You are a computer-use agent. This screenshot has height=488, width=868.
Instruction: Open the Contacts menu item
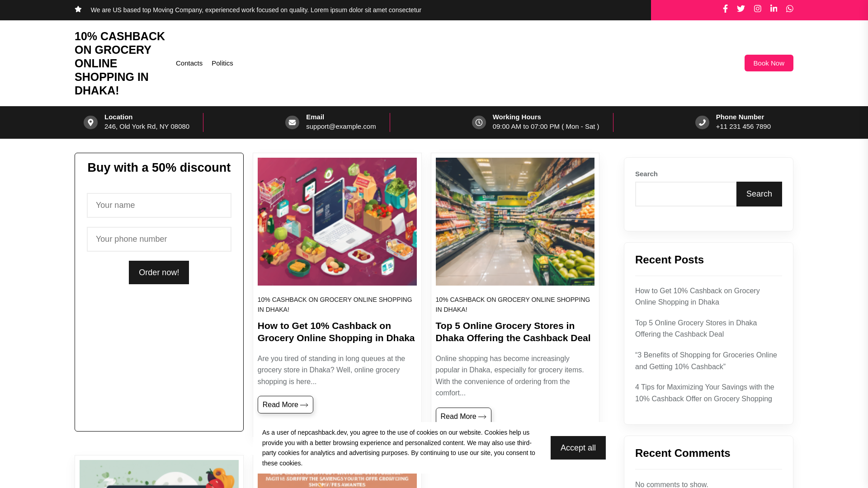point(189,63)
